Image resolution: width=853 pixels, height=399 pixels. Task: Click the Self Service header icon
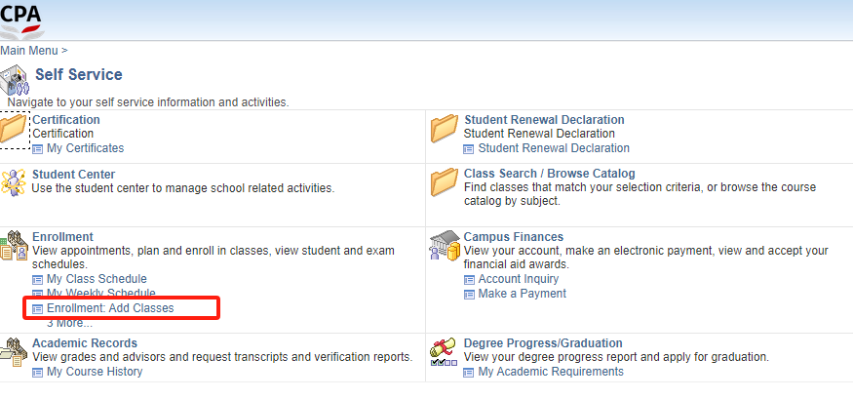click(15, 79)
